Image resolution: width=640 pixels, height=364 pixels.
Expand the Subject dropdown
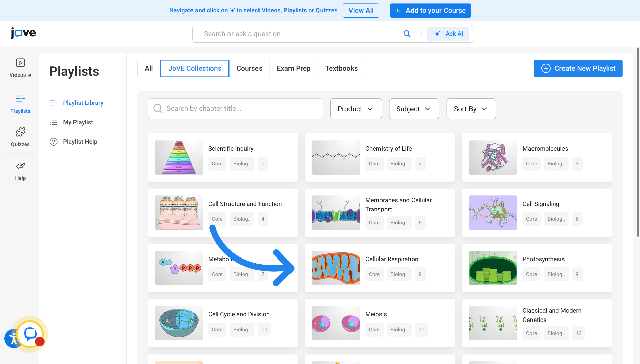point(414,109)
